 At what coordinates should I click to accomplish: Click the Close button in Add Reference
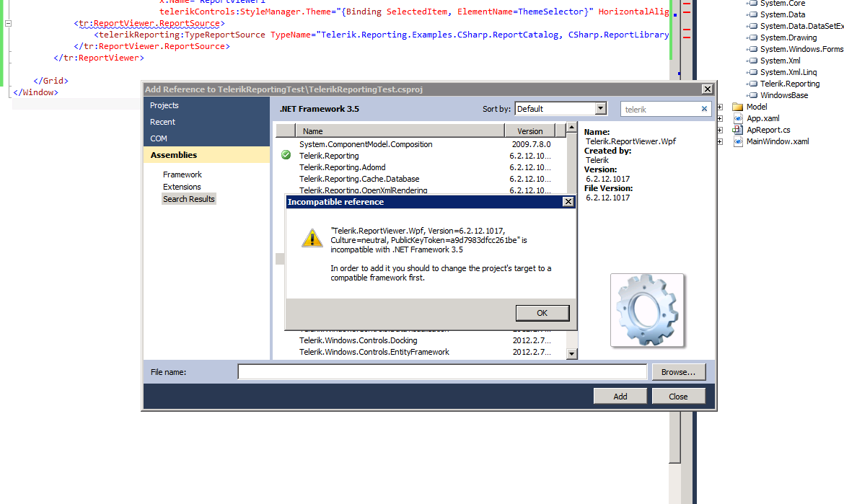(x=678, y=397)
